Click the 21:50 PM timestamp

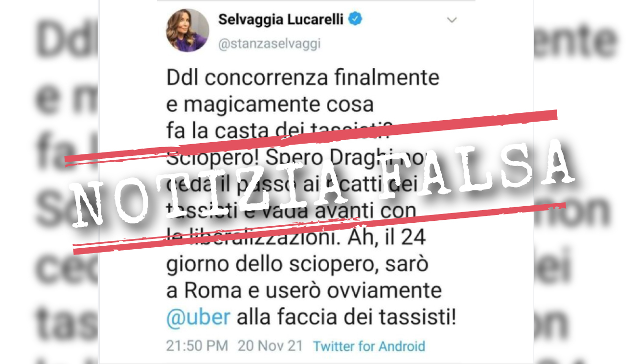(x=197, y=346)
